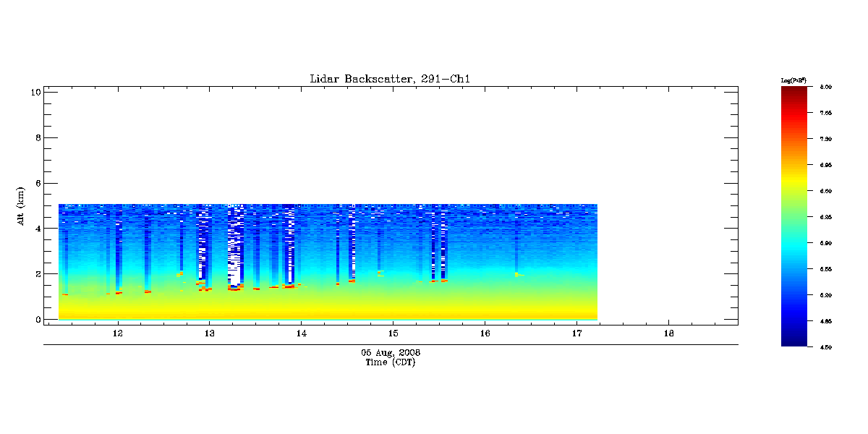Click the x-axis tick label 16
The width and height of the screenshot is (868, 434).
coord(485,333)
